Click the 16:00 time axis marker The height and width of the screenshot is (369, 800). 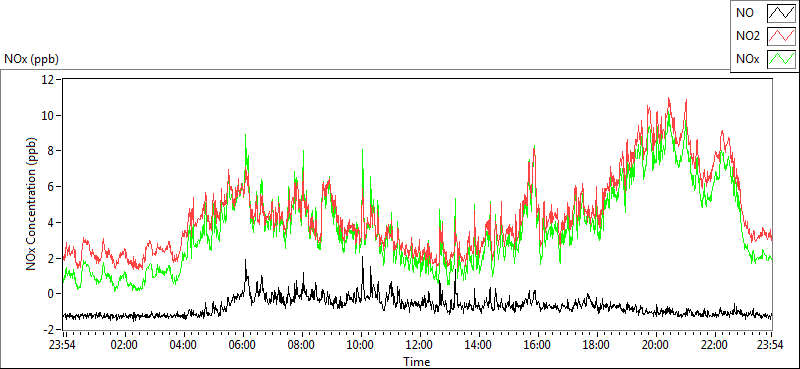point(537,344)
